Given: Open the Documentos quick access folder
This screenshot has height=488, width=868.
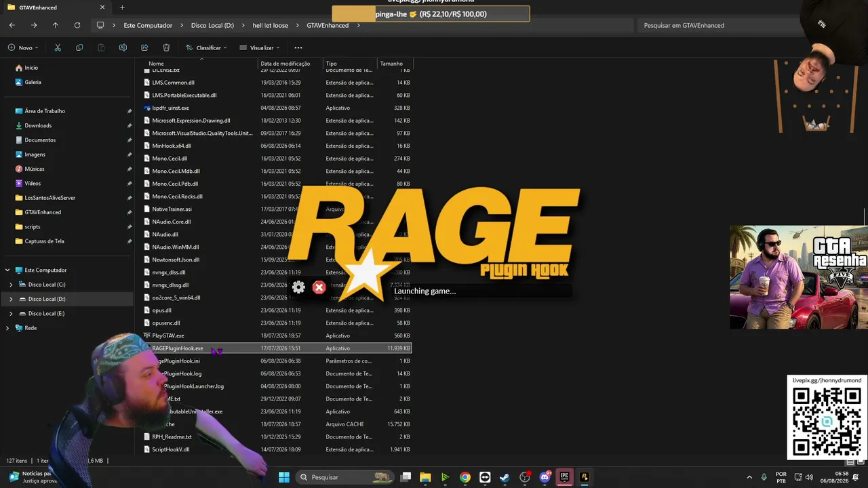Looking at the screenshot, I should click(x=40, y=140).
